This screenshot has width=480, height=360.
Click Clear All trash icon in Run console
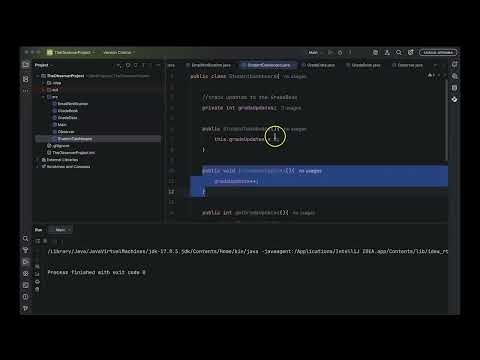[x=37, y=289]
